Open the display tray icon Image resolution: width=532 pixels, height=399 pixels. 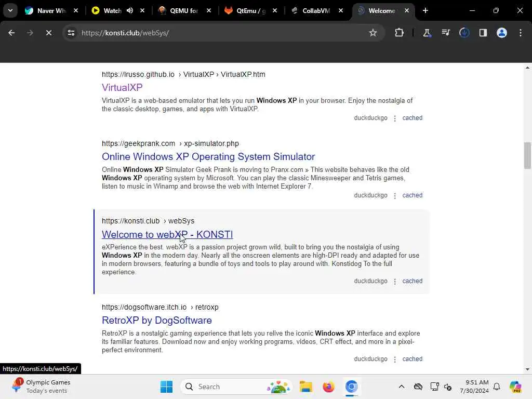(x=434, y=387)
